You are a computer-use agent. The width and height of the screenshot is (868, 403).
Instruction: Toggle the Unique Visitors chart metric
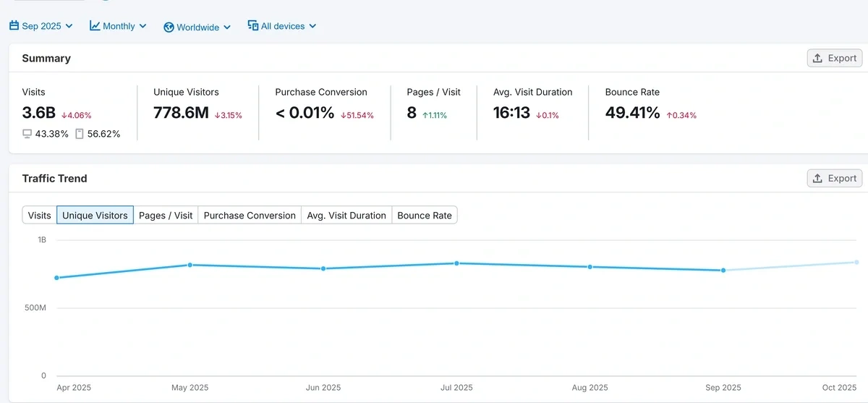[x=95, y=215]
